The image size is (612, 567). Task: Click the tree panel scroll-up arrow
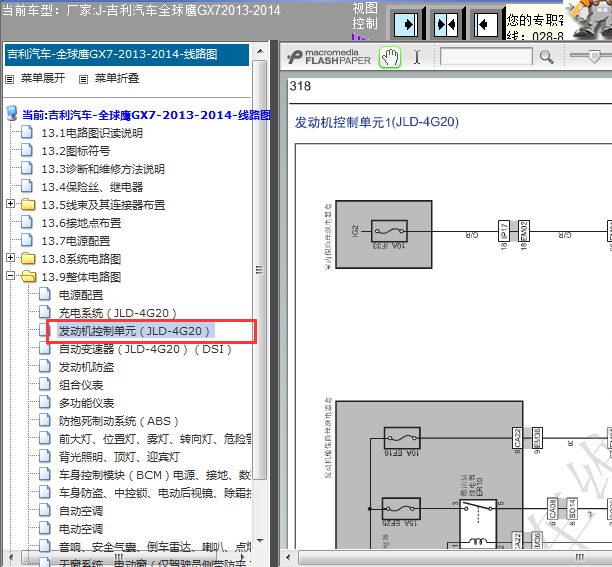click(x=260, y=51)
